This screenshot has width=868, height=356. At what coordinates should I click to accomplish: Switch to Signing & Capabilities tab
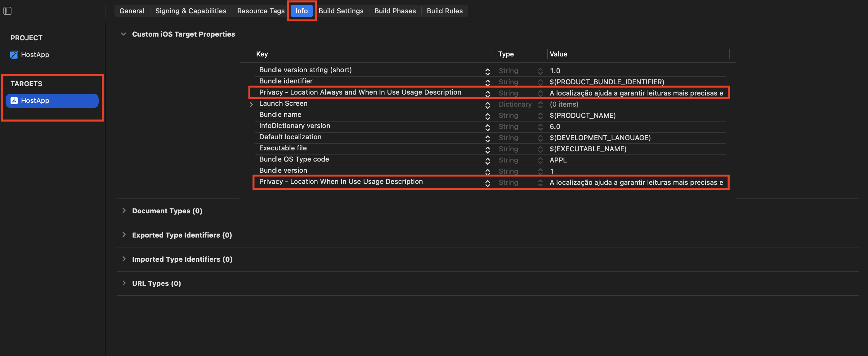click(191, 11)
